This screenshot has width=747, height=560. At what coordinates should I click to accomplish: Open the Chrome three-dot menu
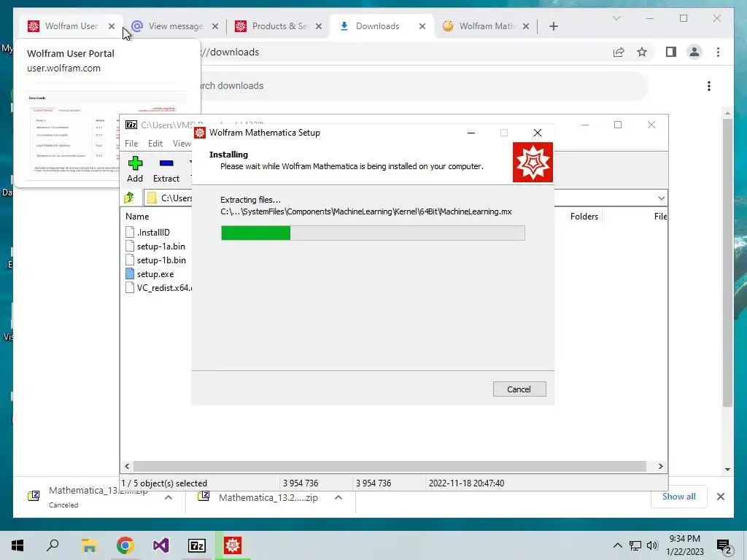click(x=718, y=52)
